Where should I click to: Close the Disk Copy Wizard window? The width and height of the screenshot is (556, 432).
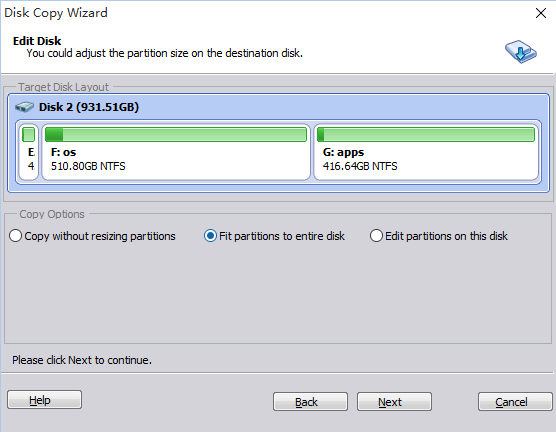pyautogui.click(x=541, y=13)
